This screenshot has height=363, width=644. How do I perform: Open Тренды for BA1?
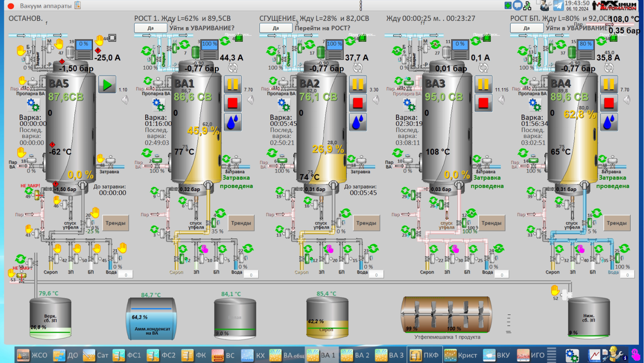241,223
